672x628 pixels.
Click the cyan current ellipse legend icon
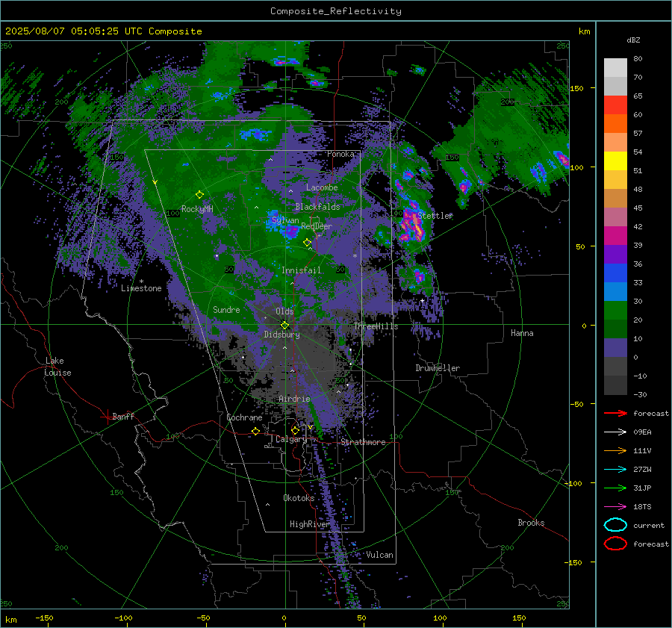[x=615, y=525]
